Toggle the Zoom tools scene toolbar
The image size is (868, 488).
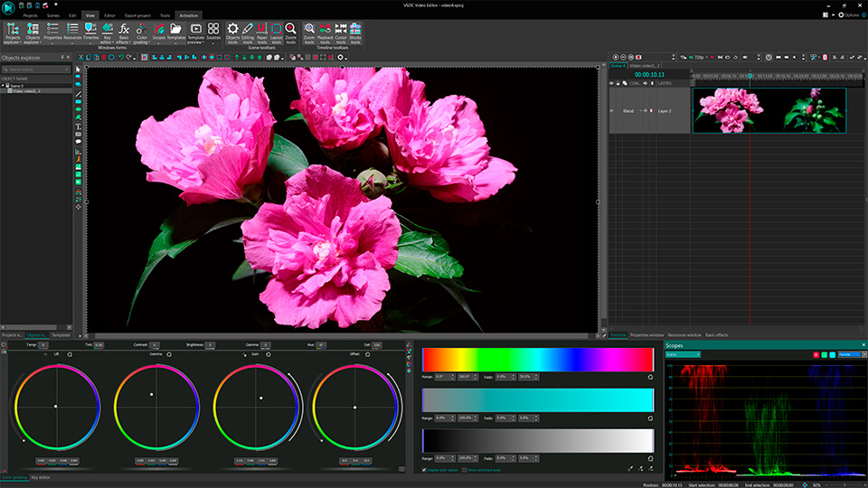click(290, 33)
